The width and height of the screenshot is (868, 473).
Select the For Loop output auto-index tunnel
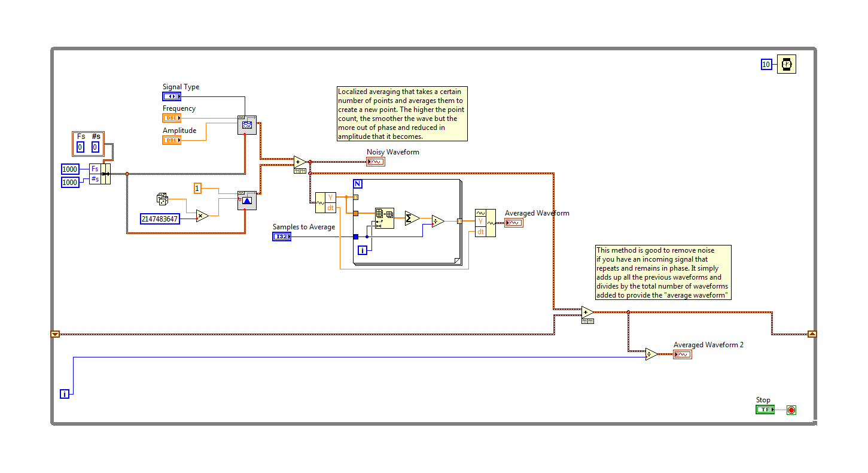459,222
